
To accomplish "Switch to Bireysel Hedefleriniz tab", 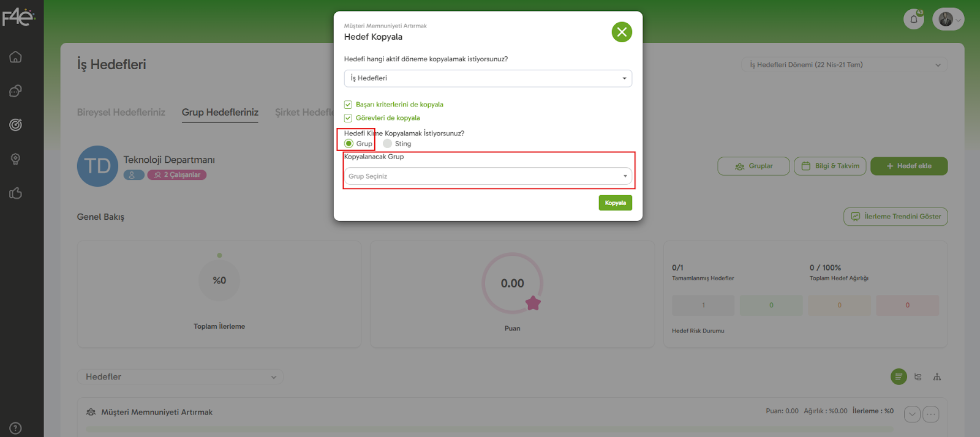I will click(x=121, y=113).
